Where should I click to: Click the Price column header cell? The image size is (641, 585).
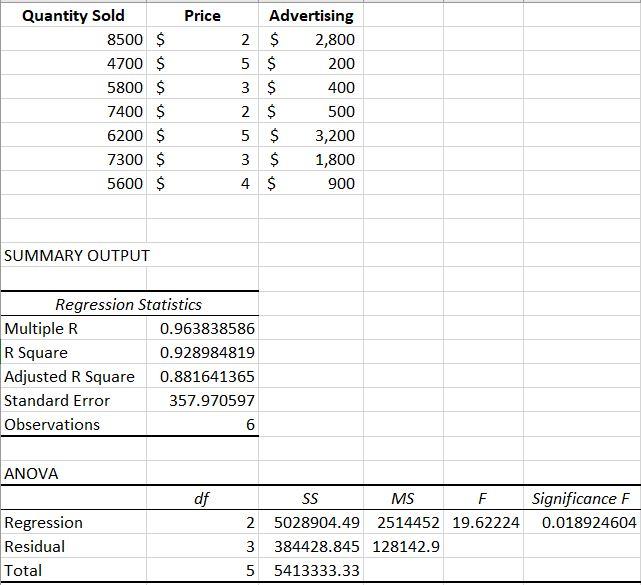coord(202,16)
